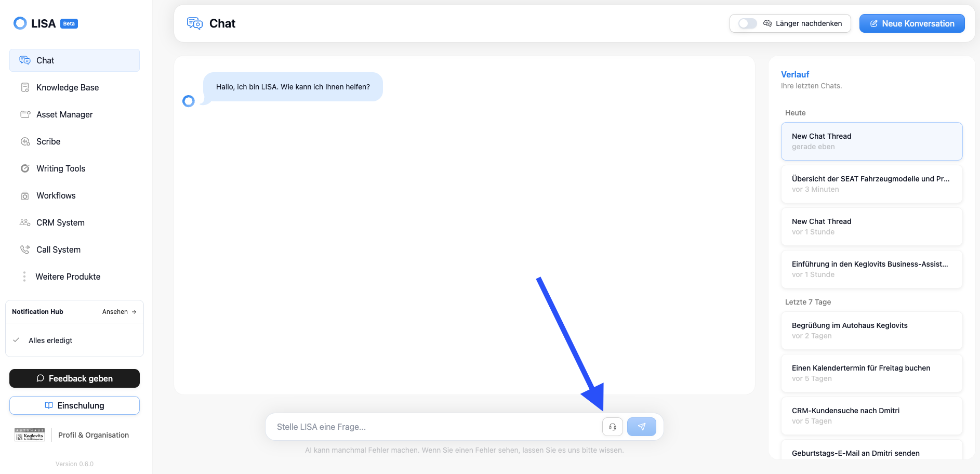Click Ansehen in the Notification Hub
Image resolution: width=980 pixels, height=474 pixels.
point(119,312)
